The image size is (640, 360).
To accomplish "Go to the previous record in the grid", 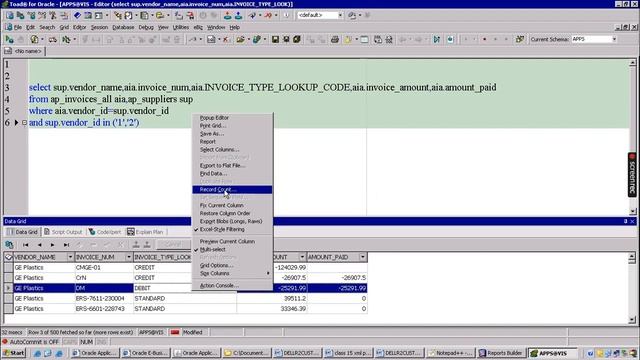I will pyautogui.click(x=39, y=245).
